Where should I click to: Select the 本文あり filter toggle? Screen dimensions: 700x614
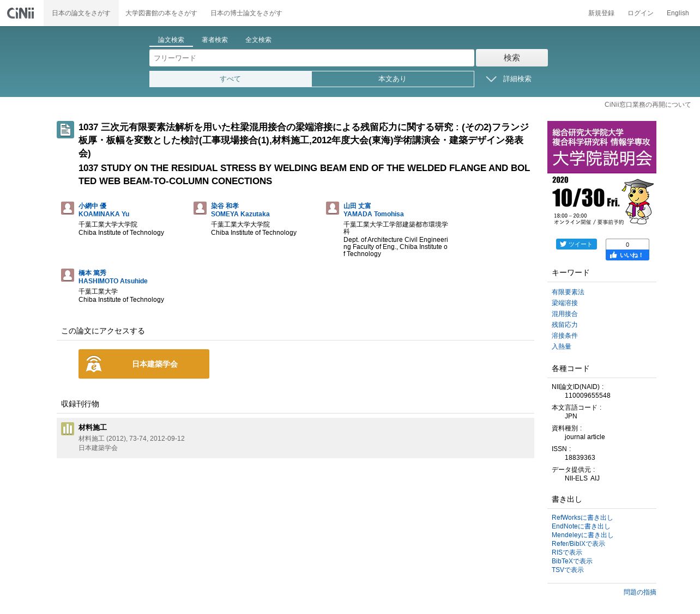tap(393, 79)
